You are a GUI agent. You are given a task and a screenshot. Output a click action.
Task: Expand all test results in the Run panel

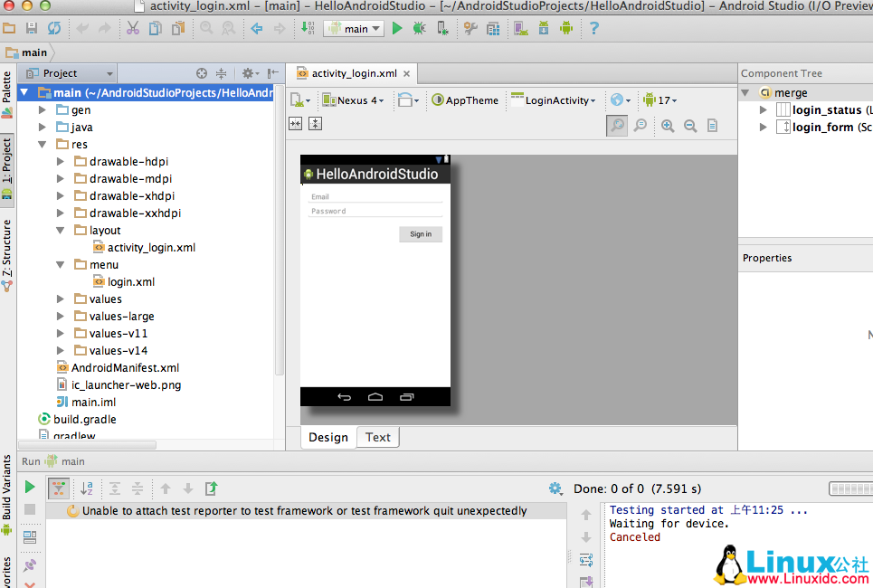coord(115,488)
